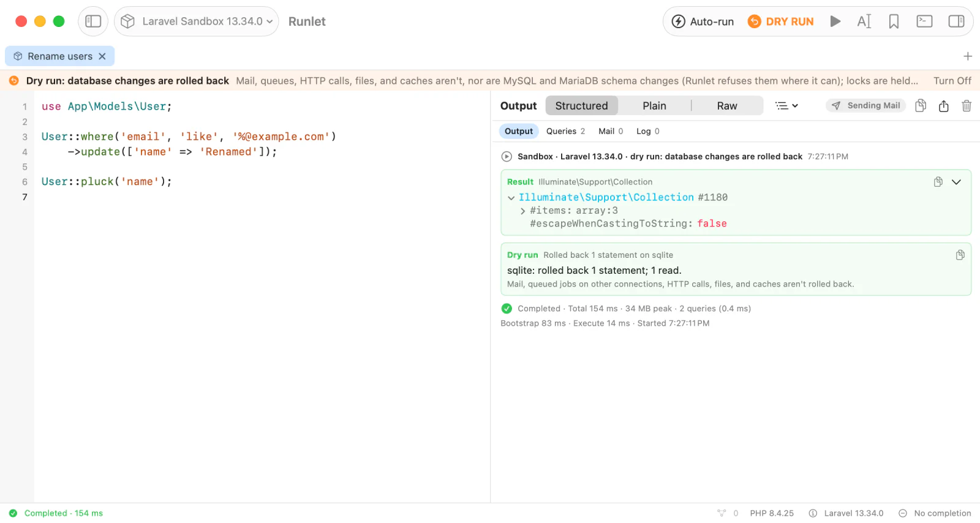This screenshot has width=980, height=523.
Task: Clear output with the trash icon
Action: click(x=967, y=105)
